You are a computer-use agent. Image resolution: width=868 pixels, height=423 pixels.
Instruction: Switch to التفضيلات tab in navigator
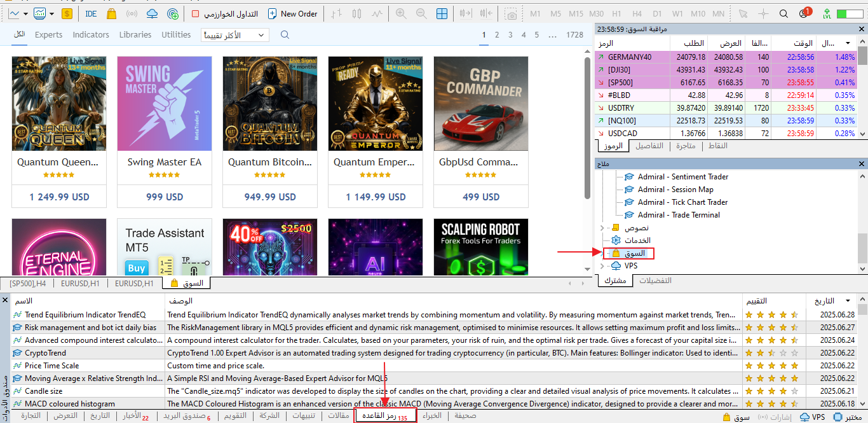[655, 281]
